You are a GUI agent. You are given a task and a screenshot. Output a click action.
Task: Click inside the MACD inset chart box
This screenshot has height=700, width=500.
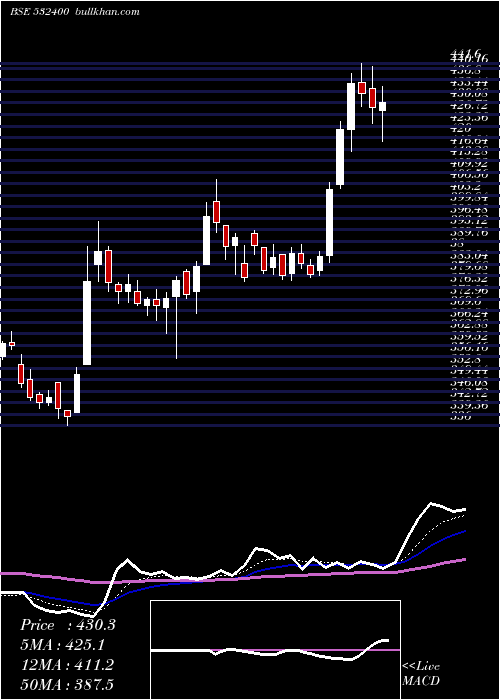pyautogui.click(x=275, y=650)
